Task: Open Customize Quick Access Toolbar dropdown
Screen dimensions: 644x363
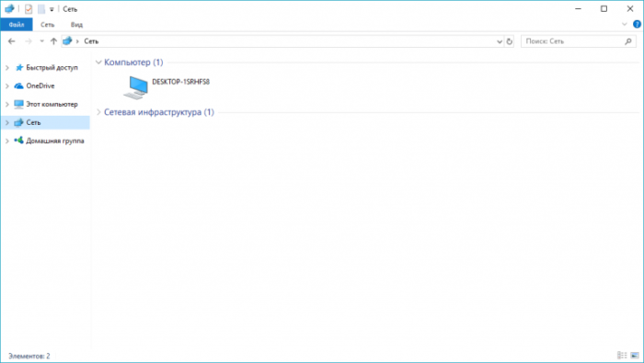Action: point(52,9)
